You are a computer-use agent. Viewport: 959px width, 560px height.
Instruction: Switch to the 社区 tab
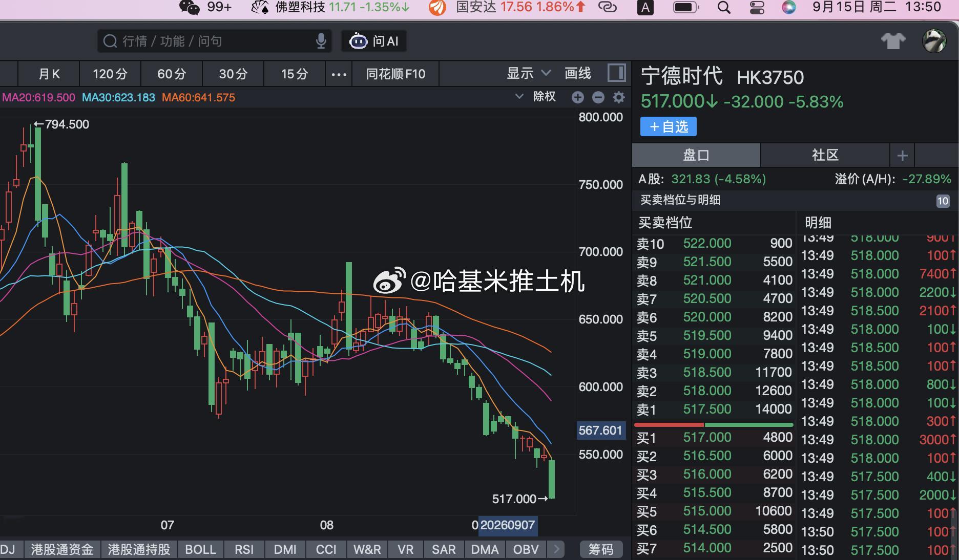pos(825,156)
